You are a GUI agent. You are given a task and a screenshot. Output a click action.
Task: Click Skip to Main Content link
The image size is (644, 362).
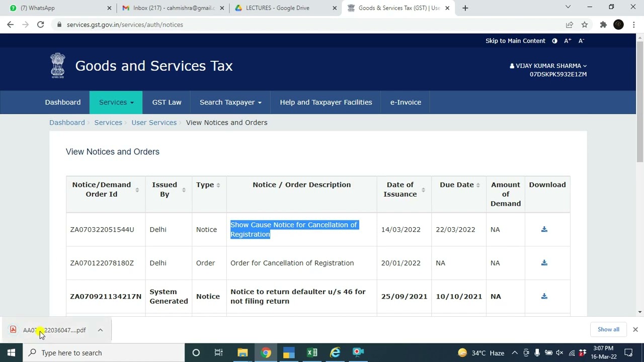click(515, 41)
